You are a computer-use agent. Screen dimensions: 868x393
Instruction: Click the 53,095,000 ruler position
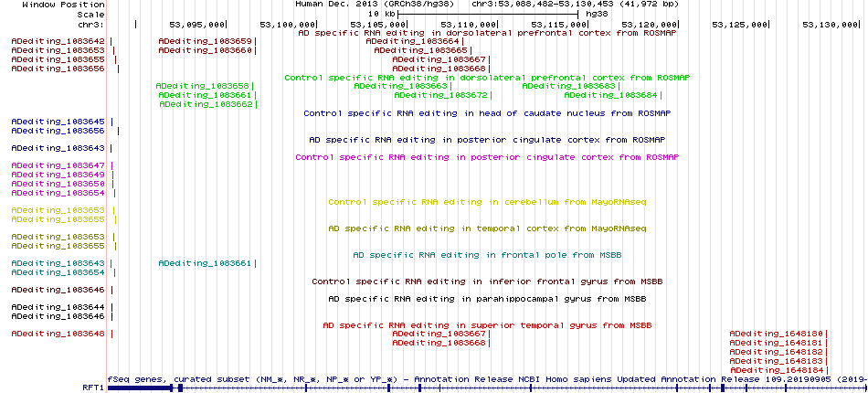tap(196, 25)
